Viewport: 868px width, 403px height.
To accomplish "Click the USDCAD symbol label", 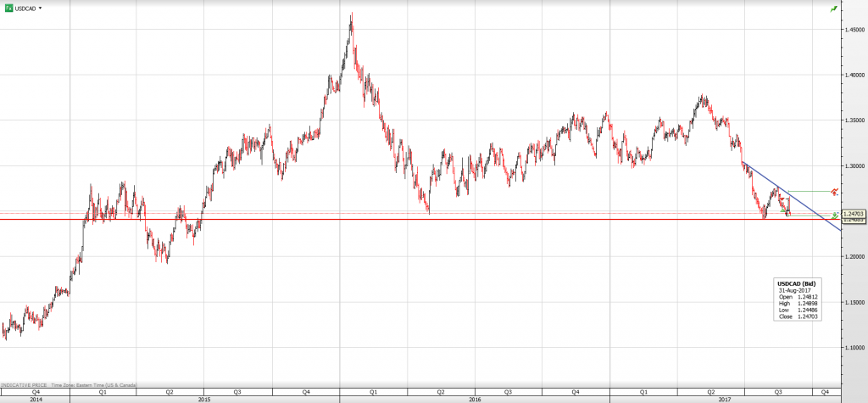I will (26, 8).
